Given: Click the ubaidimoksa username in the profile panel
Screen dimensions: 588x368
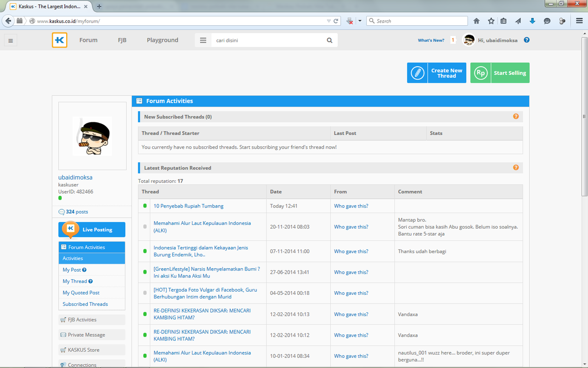Looking at the screenshot, I should (x=75, y=177).
